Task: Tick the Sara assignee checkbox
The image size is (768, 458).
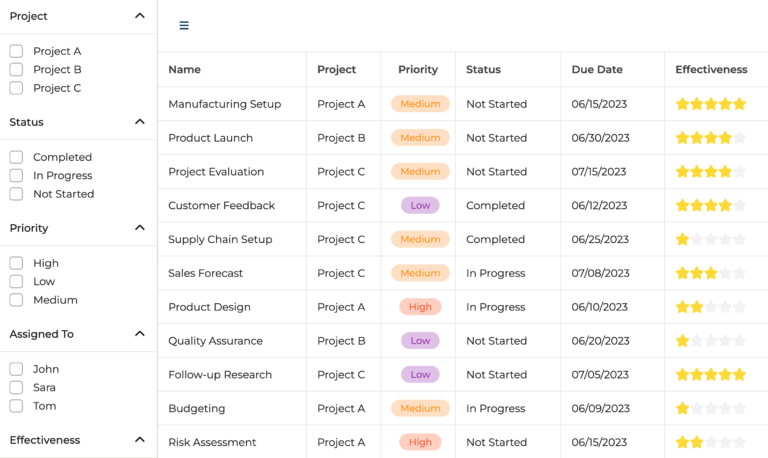Action: pos(16,387)
